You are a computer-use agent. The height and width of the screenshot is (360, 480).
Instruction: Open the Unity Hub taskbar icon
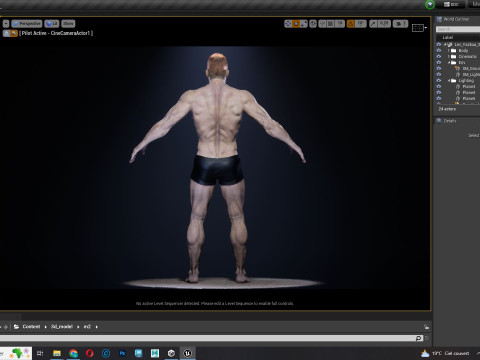pos(171,353)
